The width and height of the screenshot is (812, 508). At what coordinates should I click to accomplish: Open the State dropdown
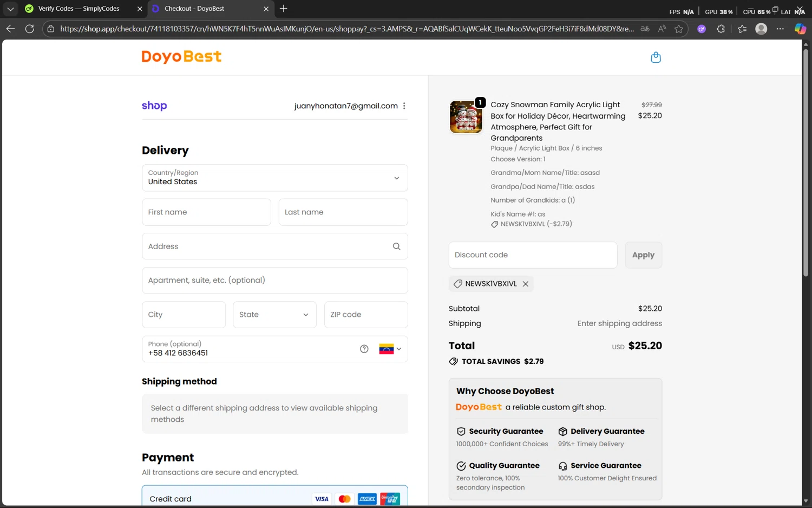274,315
